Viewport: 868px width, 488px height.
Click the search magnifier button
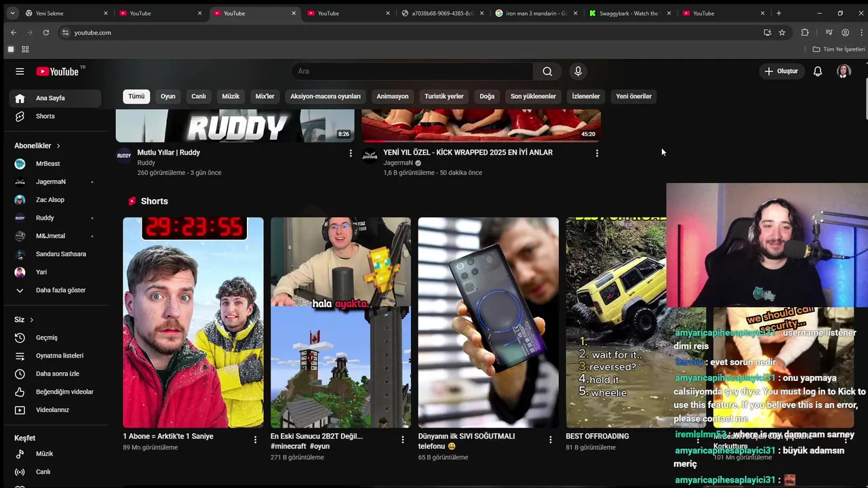tap(547, 71)
